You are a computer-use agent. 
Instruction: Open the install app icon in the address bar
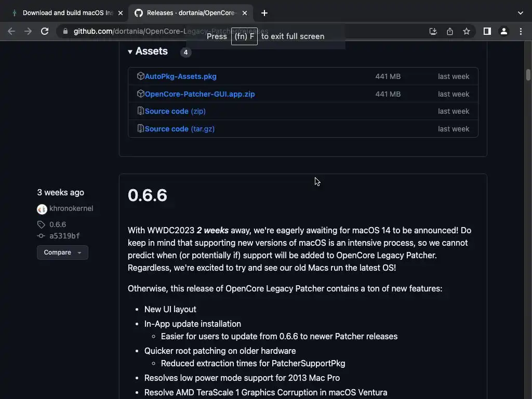(x=433, y=31)
